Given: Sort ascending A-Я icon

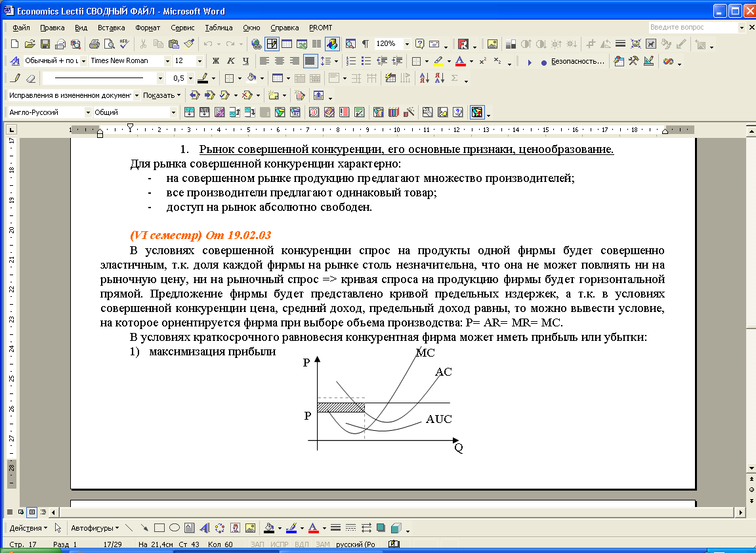Looking at the screenshot, I should tap(425, 78).
